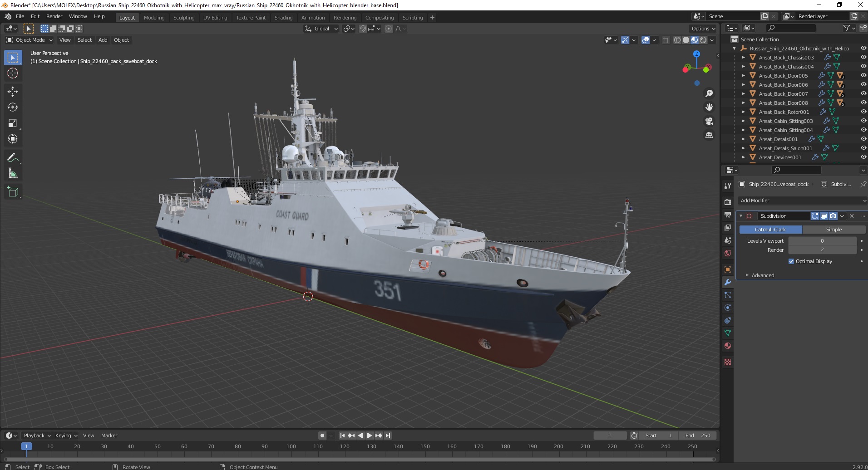Viewport: 868px width, 470px height.
Task: Select the Scale tool
Action: pos(13,123)
